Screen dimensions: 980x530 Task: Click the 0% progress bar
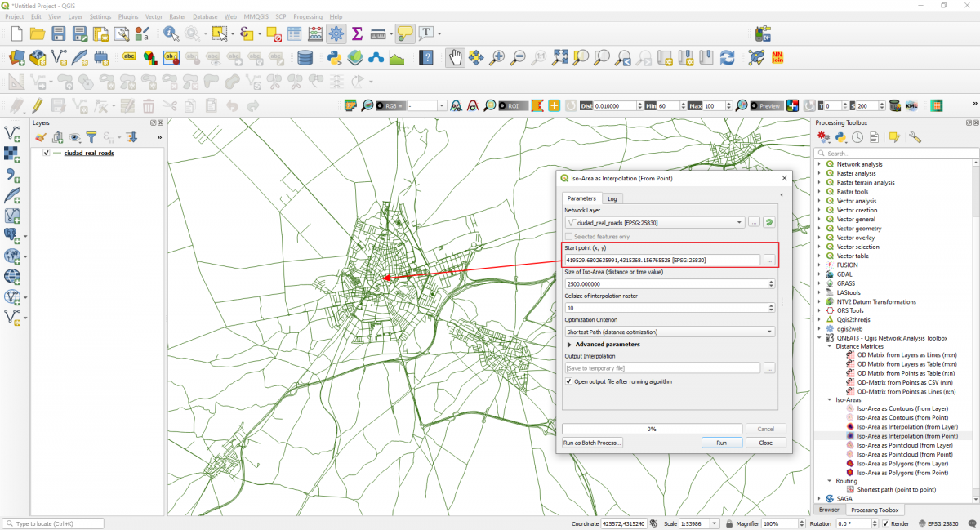coord(652,429)
